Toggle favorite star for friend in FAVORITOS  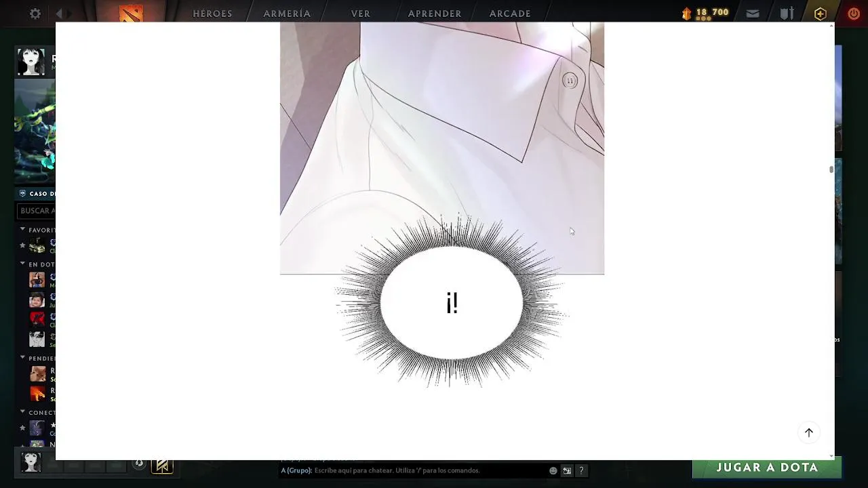tap(22, 245)
